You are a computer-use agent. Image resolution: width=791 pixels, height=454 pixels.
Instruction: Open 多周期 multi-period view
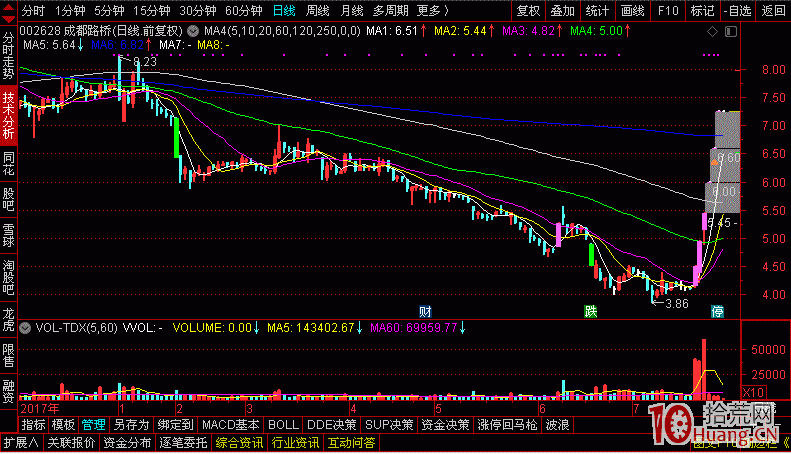point(390,11)
